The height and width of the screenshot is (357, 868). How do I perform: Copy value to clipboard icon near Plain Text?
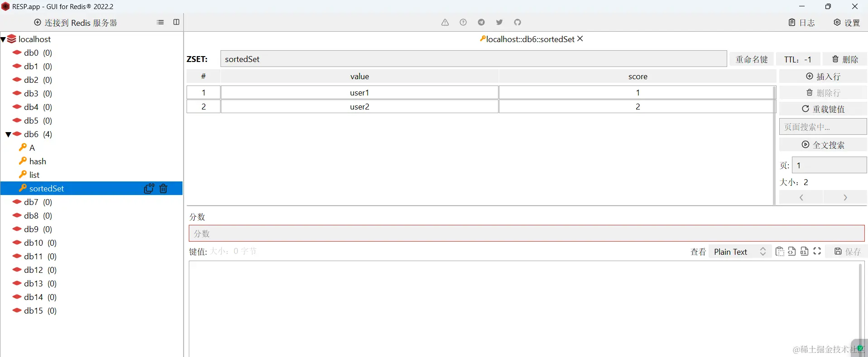click(780, 252)
